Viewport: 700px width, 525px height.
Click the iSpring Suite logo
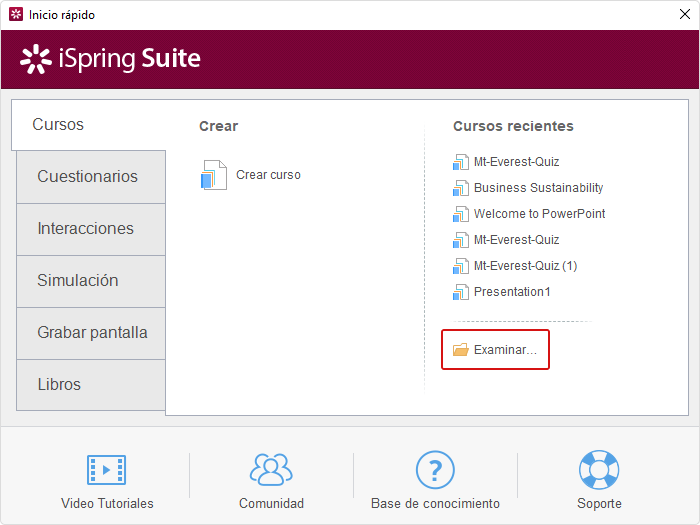tap(110, 59)
